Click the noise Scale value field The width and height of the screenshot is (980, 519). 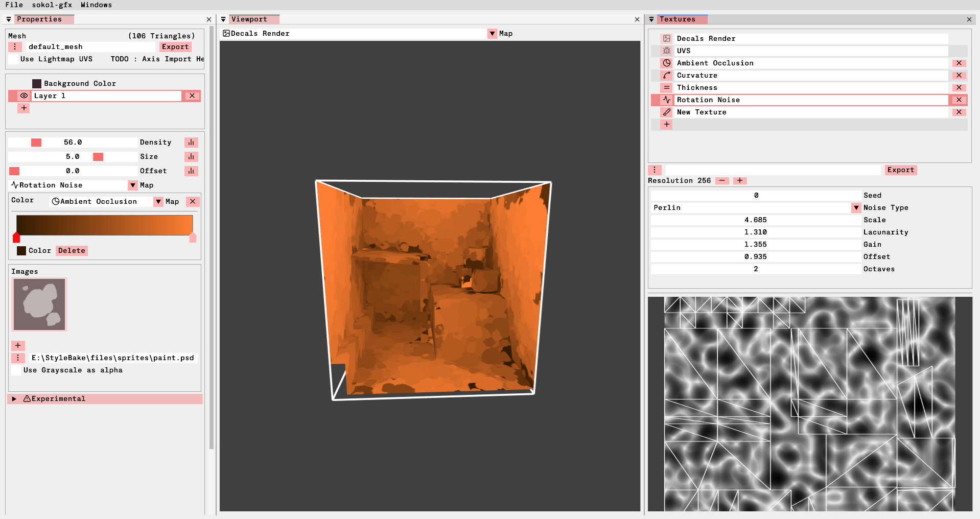pos(756,220)
